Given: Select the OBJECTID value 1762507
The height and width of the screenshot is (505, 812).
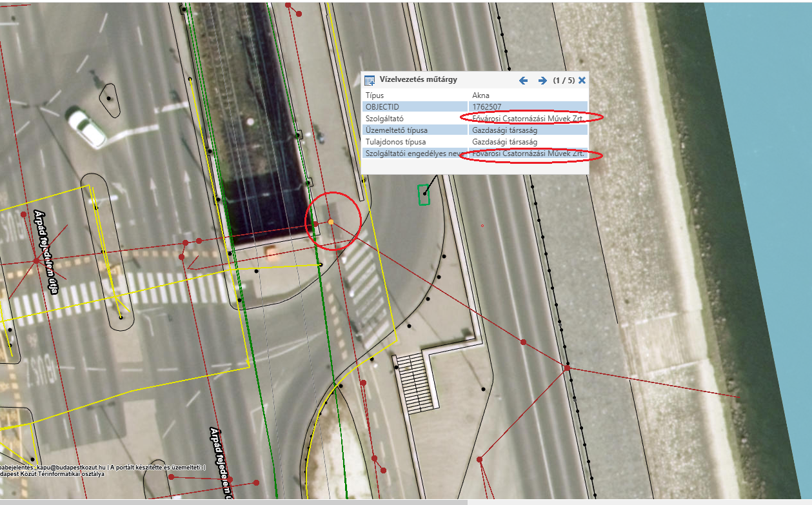Looking at the screenshot, I should tap(487, 107).
